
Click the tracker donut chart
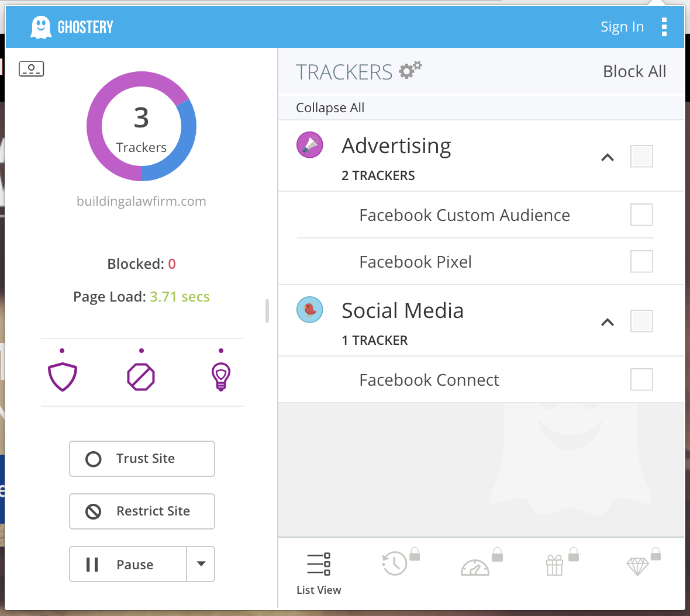click(142, 126)
